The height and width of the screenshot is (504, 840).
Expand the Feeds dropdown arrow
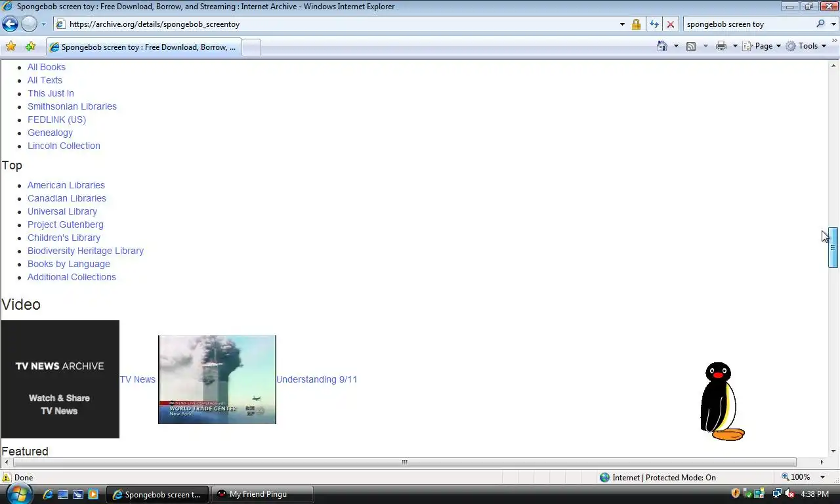tap(705, 46)
